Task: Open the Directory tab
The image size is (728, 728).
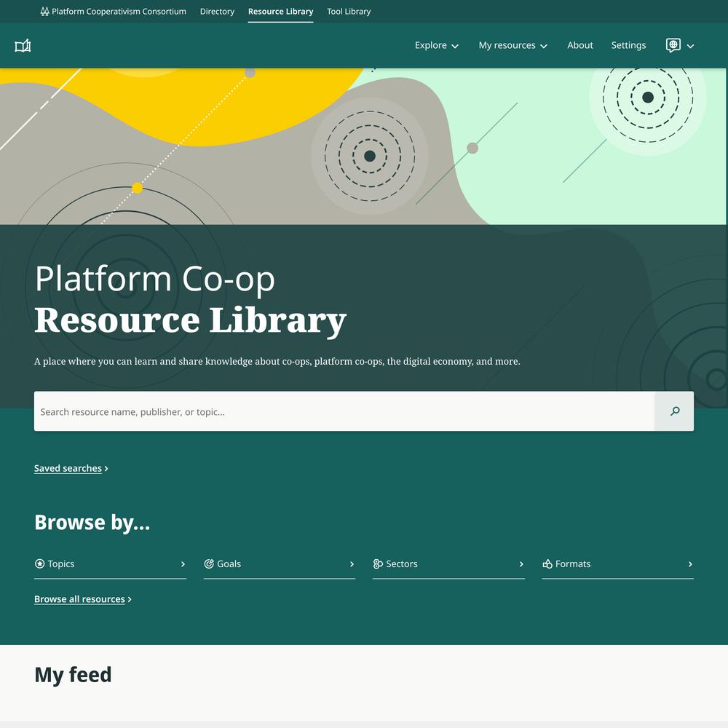Action: (217, 11)
